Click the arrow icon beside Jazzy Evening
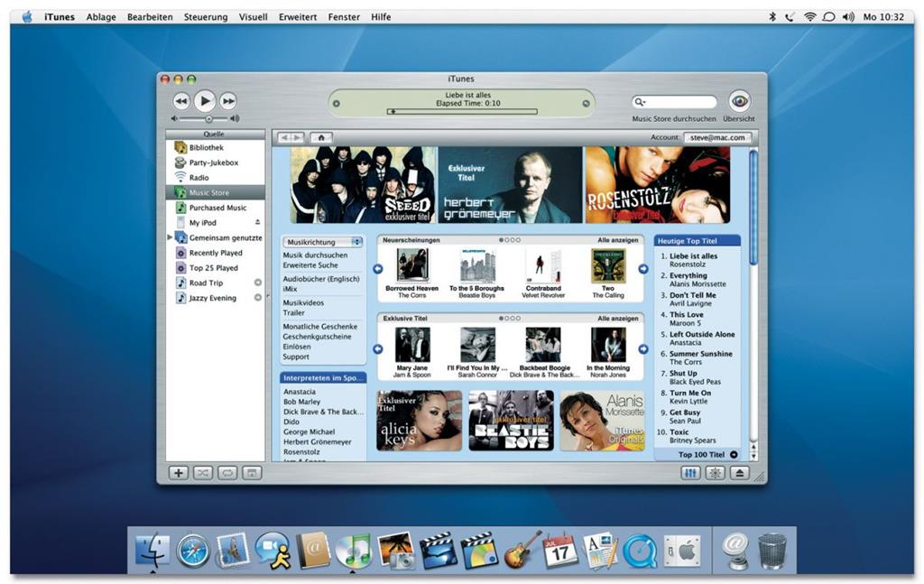This screenshot has height=584, width=924. point(257,298)
